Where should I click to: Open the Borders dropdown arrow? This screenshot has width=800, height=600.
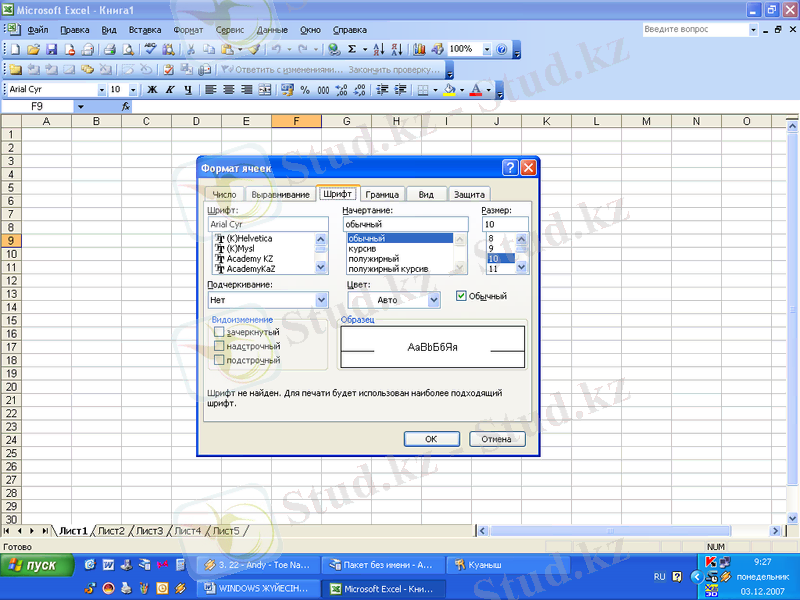[x=435, y=90]
